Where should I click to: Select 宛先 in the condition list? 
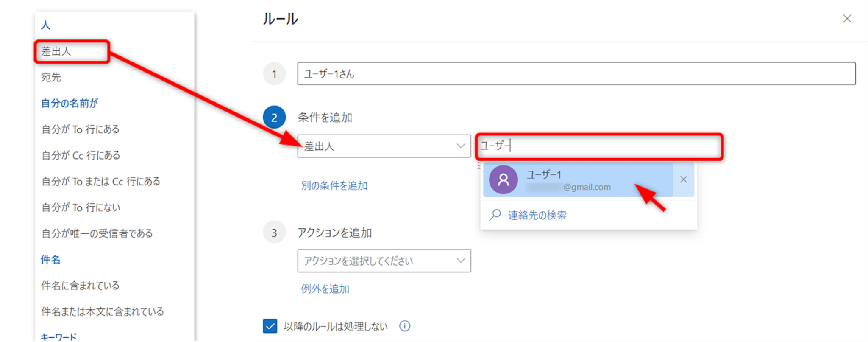click(x=51, y=77)
